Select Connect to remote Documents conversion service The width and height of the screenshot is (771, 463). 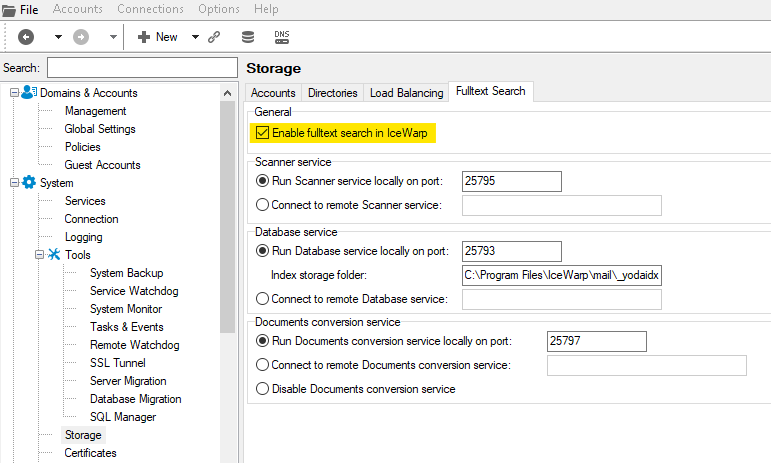coord(263,365)
